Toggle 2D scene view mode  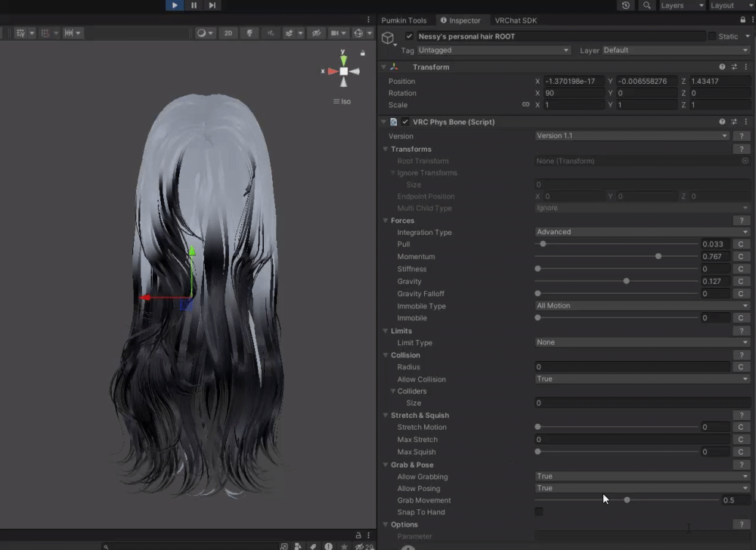(x=228, y=33)
